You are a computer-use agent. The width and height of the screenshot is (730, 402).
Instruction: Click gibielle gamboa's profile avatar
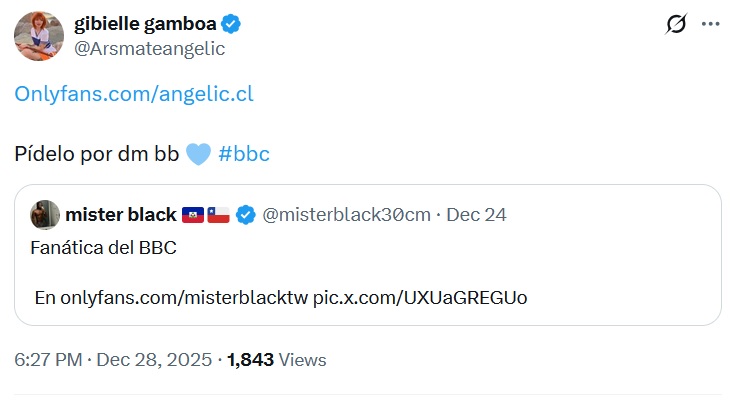[x=39, y=36]
